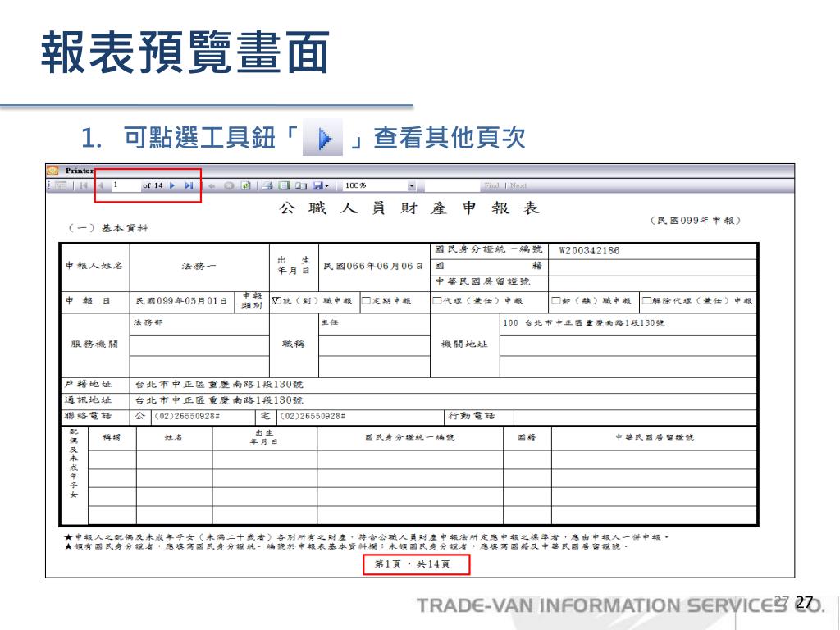Viewport: 840px width, 630px height.
Task: Click the 申報類別 label cell
Action: (252, 300)
